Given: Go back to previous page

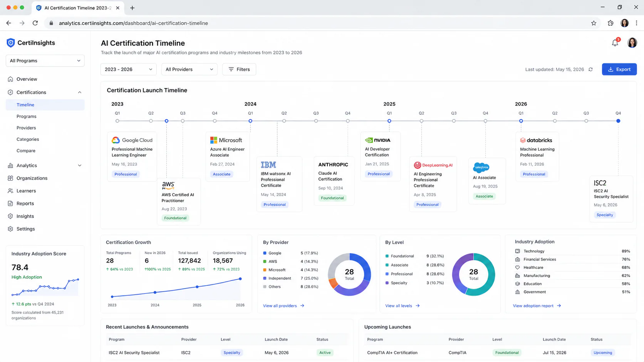Looking at the screenshot, I should pyautogui.click(x=9, y=23).
